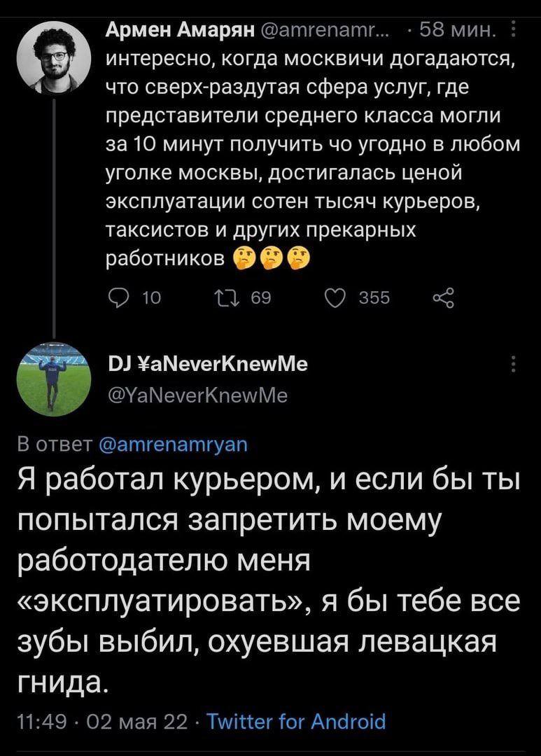Click the 11:49 · 02 мая 22 timestamp

(103, 722)
